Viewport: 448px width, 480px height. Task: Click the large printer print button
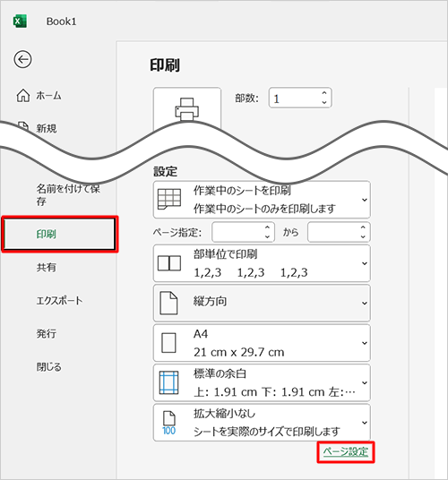pos(186,108)
